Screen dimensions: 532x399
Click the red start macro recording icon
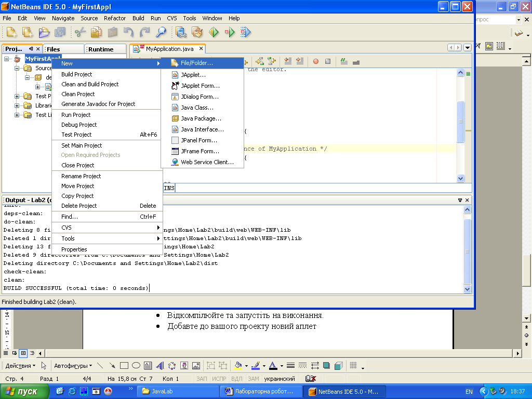[x=316, y=61]
